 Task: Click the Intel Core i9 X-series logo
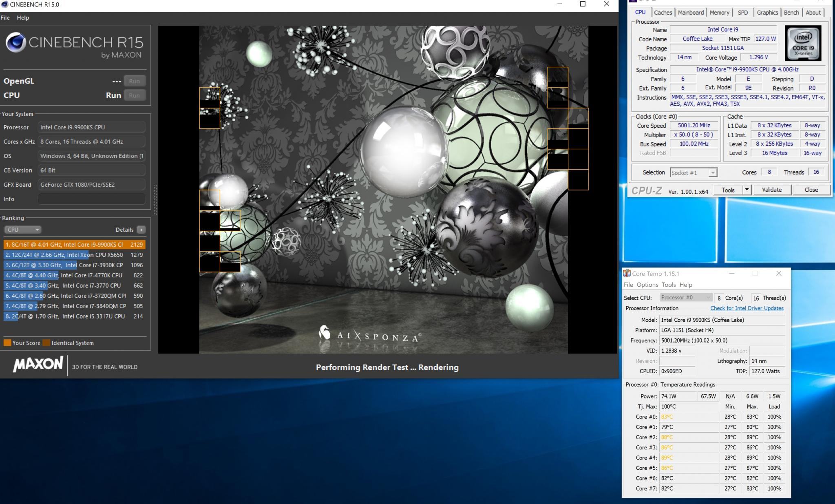point(803,43)
